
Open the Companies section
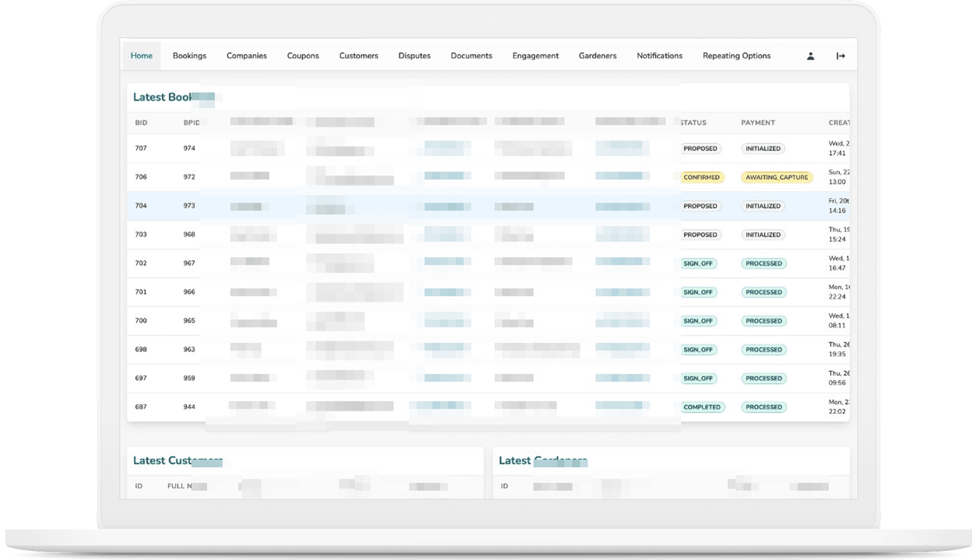click(247, 56)
